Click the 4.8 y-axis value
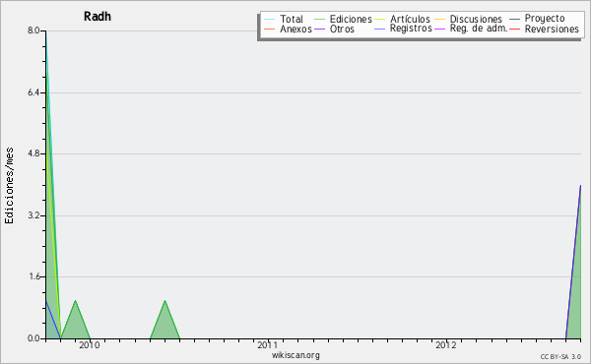Viewport: 591px width, 364px height. coord(33,153)
